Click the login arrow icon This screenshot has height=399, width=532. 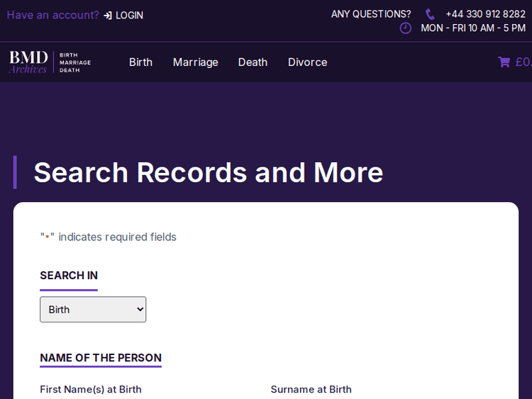(x=108, y=15)
